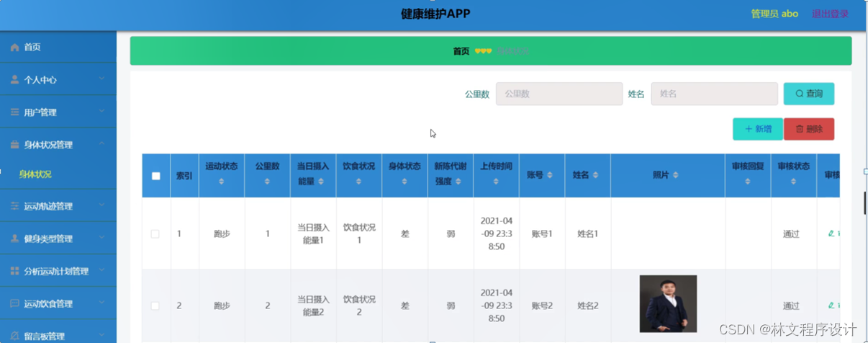Click the briefcase icon beside 身体状况管理
868x343 pixels.
[x=14, y=145]
